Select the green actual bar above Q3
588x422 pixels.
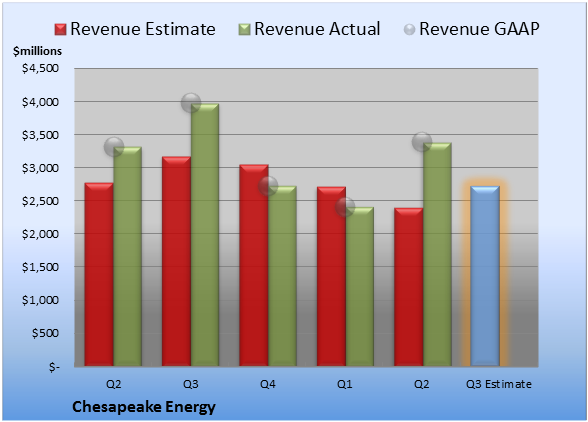[205, 235]
